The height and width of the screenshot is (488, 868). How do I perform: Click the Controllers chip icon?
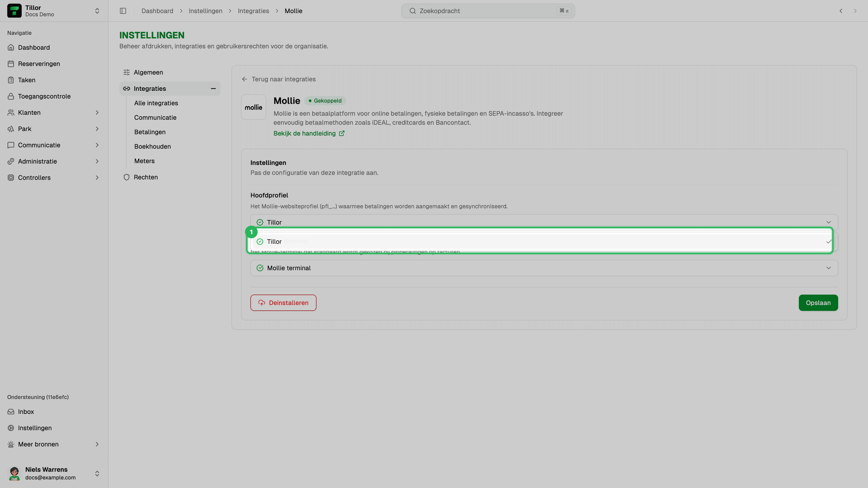[x=11, y=178]
